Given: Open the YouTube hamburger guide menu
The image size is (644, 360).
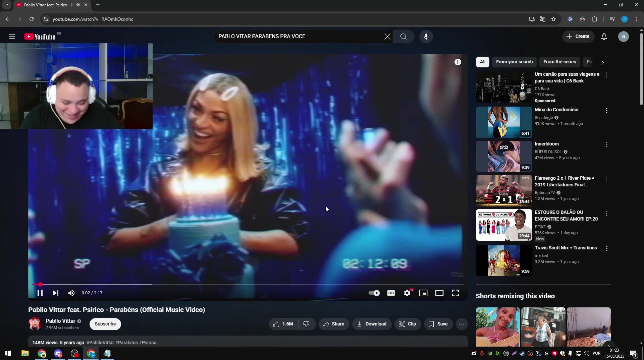Looking at the screenshot, I should pos(12,37).
